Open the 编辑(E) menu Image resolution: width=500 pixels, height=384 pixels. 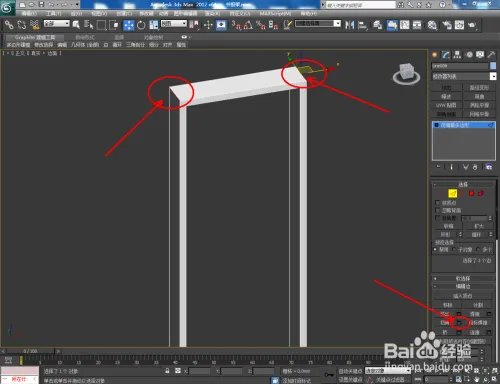point(30,14)
